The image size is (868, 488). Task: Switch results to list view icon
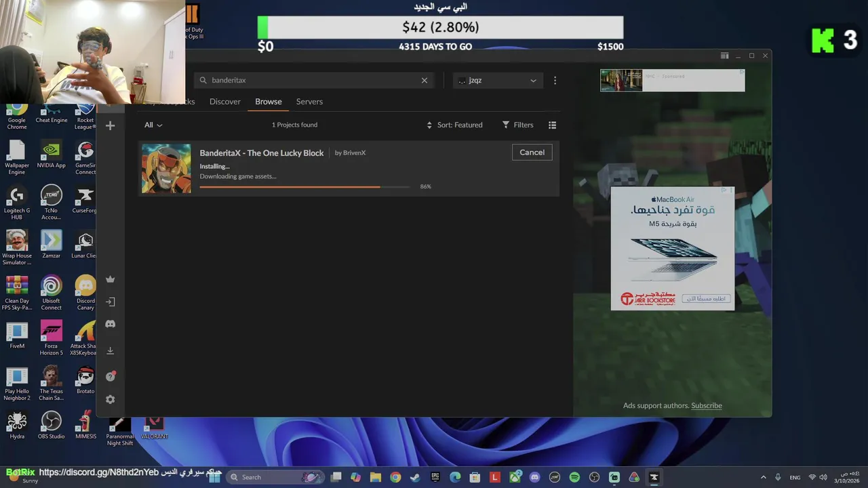[x=552, y=125]
